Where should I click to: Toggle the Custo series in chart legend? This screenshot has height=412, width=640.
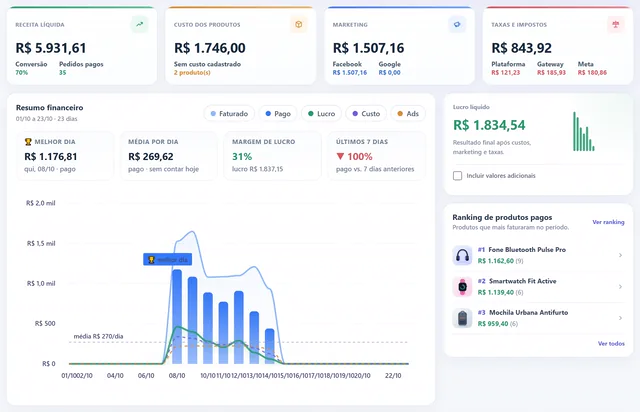tap(366, 114)
